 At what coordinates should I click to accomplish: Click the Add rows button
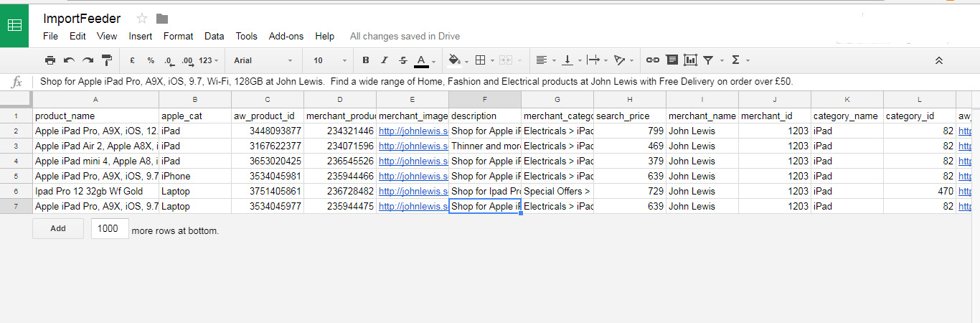click(58, 229)
